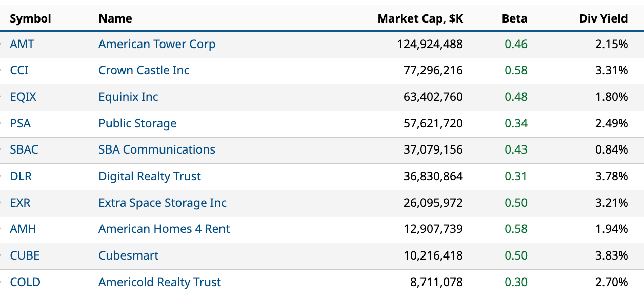644x300 pixels.
Task: Open the American Homes 4 Rent link
Action: point(164,229)
